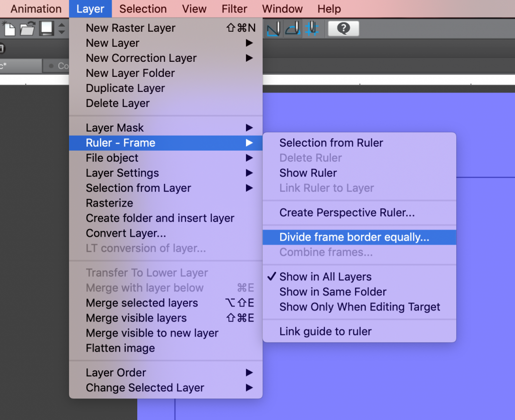Viewport: 515px width, 420px height.
Task: Expand the Layer Settings submenu
Action: pos(166,173)
